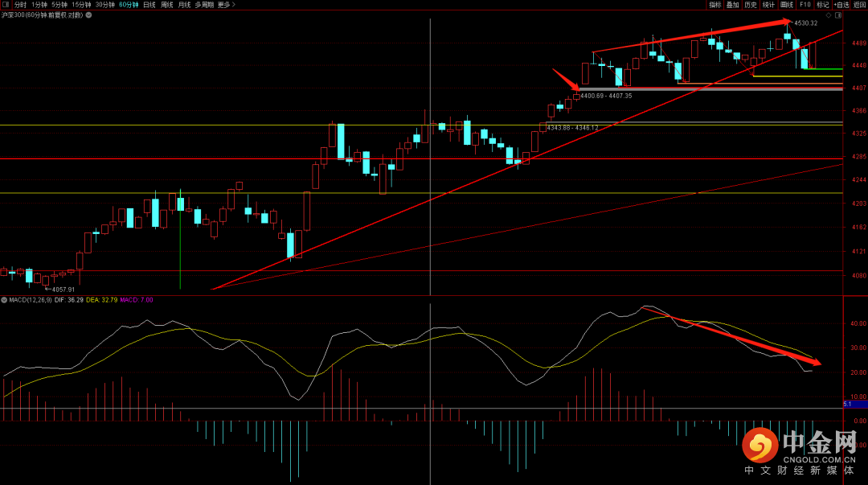Click the 标记 mark button
The height and width of the screenshot is (485, 868).
tap(823, 5)
